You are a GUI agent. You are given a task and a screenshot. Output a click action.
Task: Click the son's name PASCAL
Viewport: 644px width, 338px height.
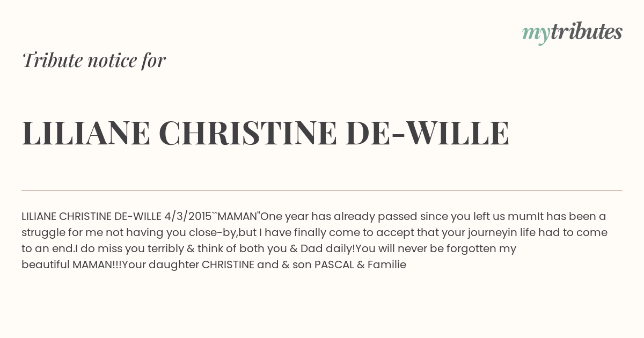tap(333, 264)
